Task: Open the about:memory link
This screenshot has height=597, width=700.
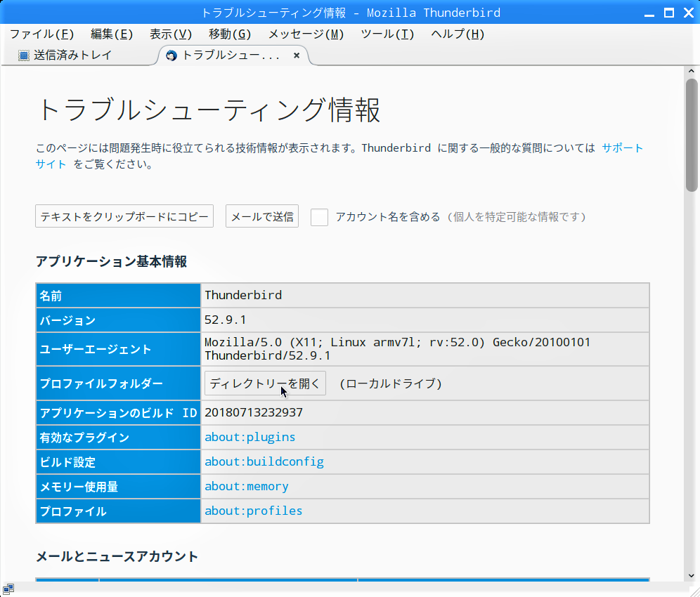Action: pyautogui.click(x=247, y=486)
